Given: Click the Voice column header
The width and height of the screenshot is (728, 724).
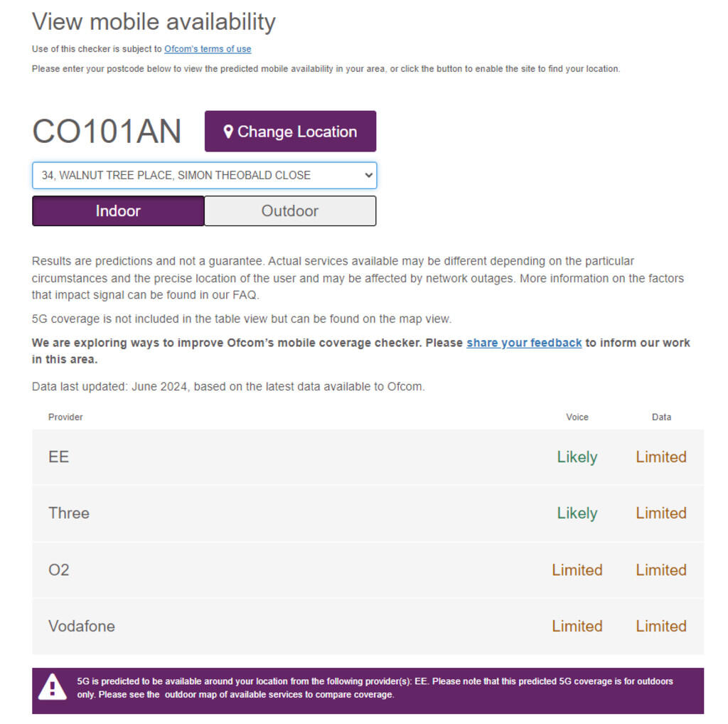Looking at the screenshot, I should pyautogui.click(x=577, y=417).
